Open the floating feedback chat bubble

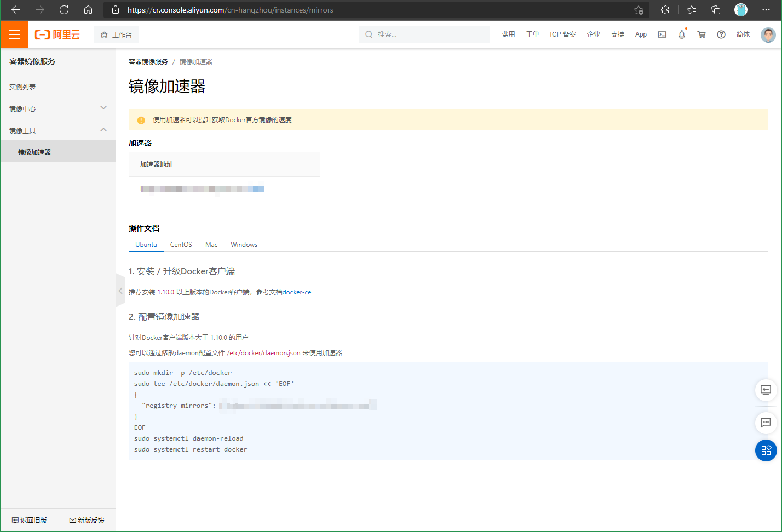766,423
